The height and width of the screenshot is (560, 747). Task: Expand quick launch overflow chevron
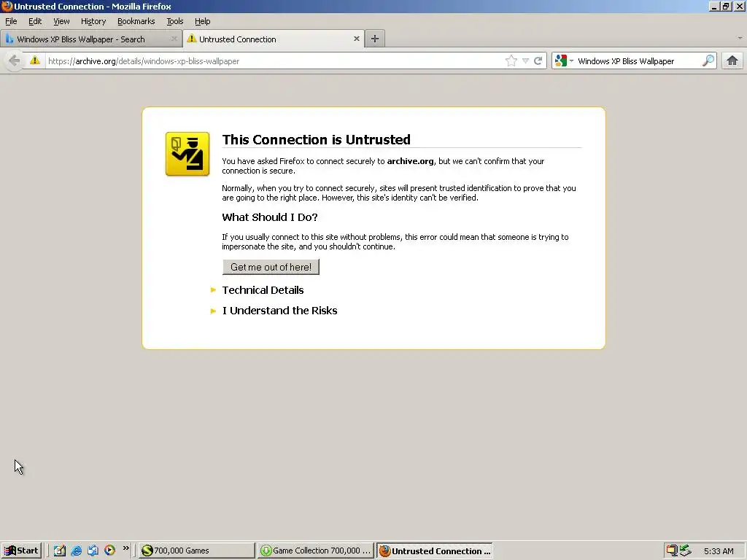tap(125, 548)
